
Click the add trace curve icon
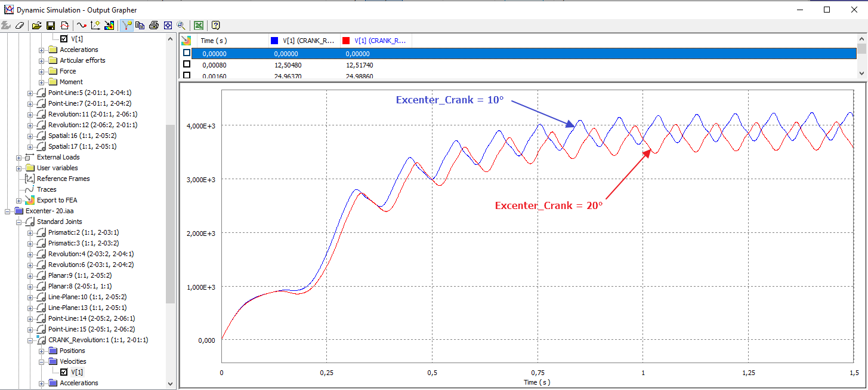click(x=82, y=26)
